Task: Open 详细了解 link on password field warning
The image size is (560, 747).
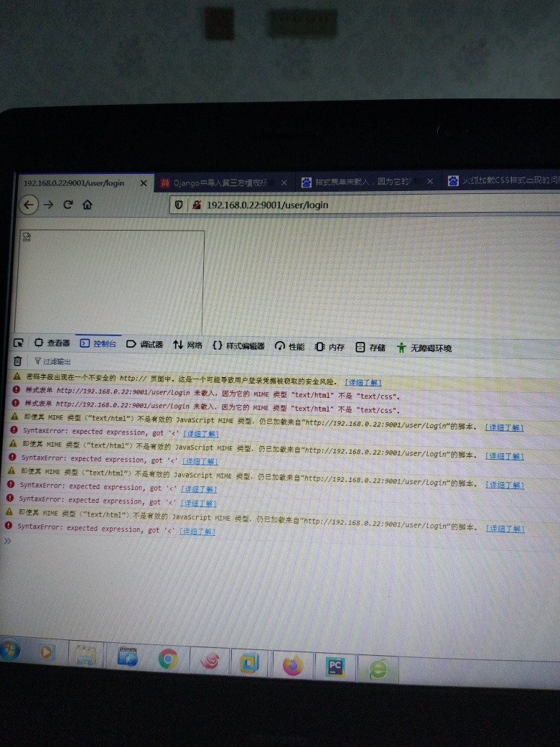Action: tap(363, 382)
